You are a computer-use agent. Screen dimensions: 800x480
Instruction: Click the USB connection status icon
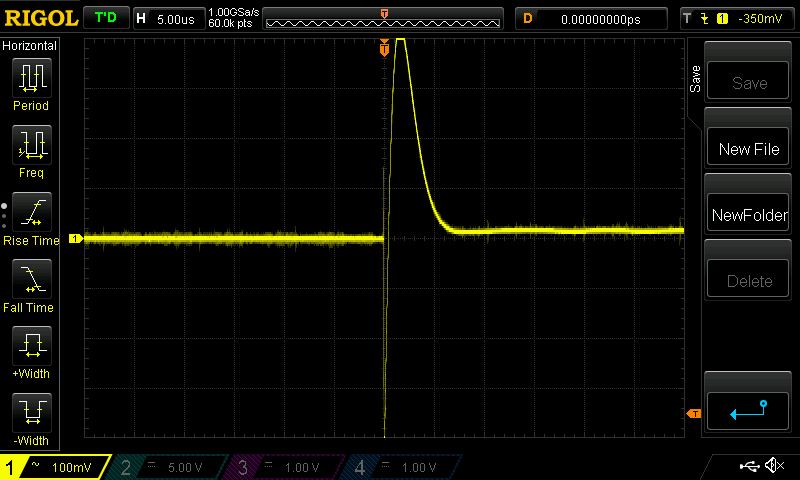[749, 466]
